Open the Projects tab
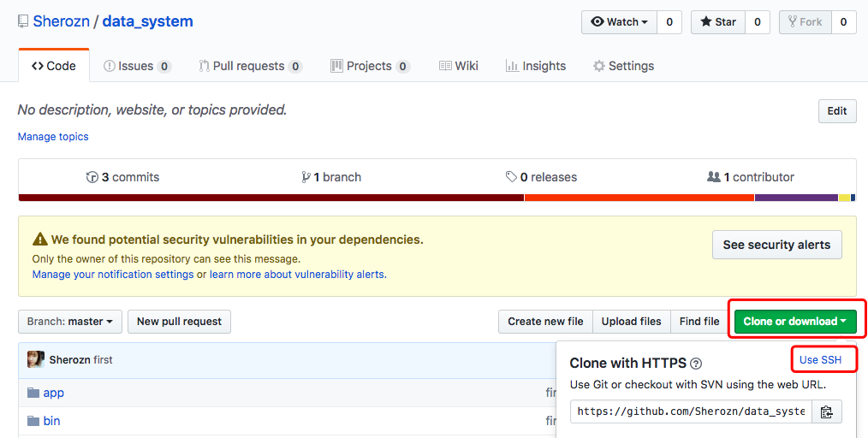 tap(370, 66)
